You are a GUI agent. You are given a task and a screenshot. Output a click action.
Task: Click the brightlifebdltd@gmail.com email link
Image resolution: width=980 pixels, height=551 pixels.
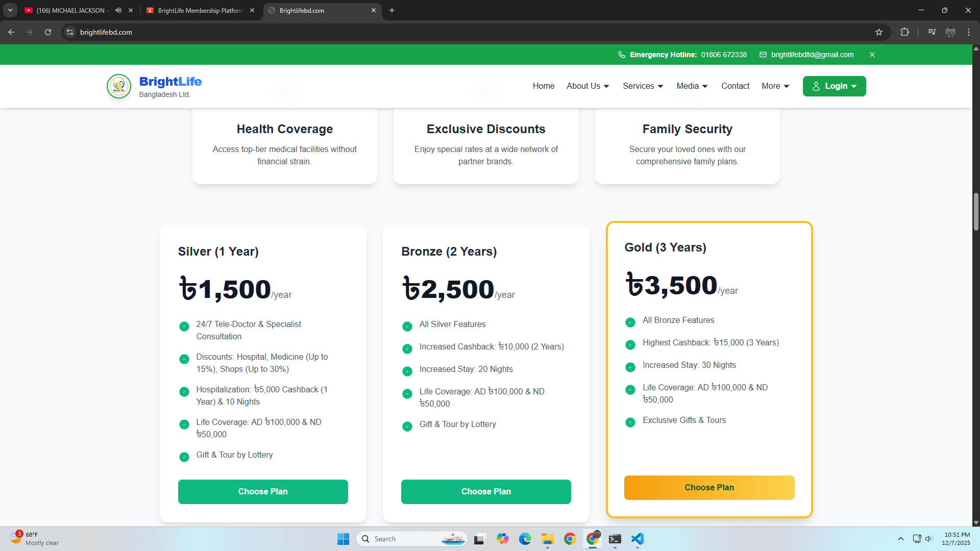(812, 55)
